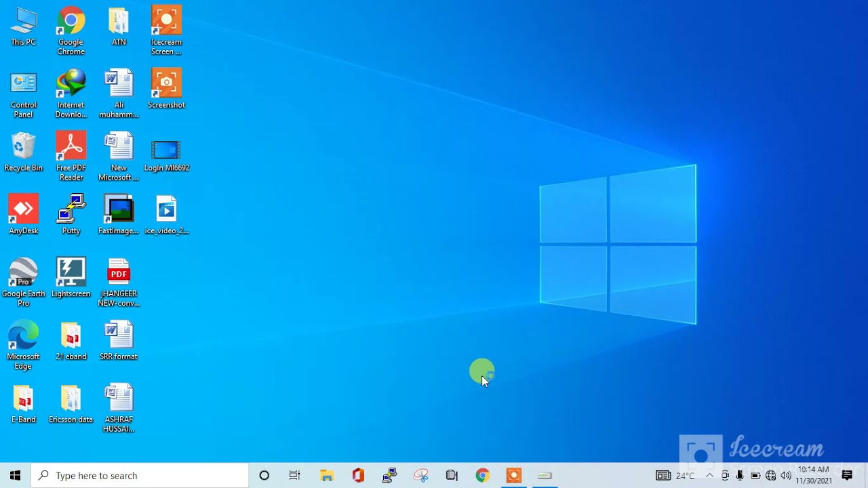Open the Screenshot shortcut on desktop
Viewport: 868px width, 488px height.
pos(166,89)
